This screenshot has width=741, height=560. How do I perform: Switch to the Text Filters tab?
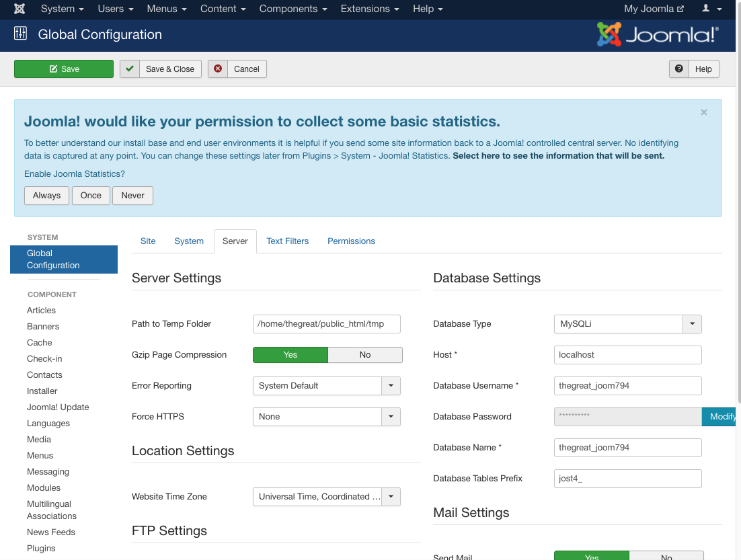pyautogui.click(x=287, y=241)
